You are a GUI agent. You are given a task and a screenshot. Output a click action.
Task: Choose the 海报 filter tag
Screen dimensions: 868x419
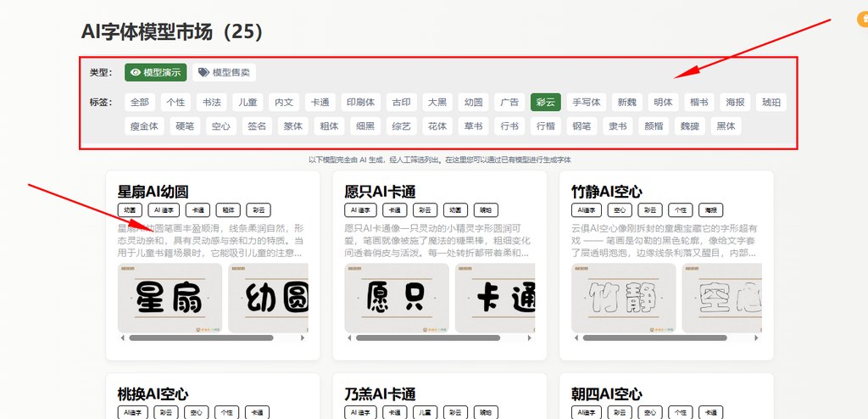[735, 102]
